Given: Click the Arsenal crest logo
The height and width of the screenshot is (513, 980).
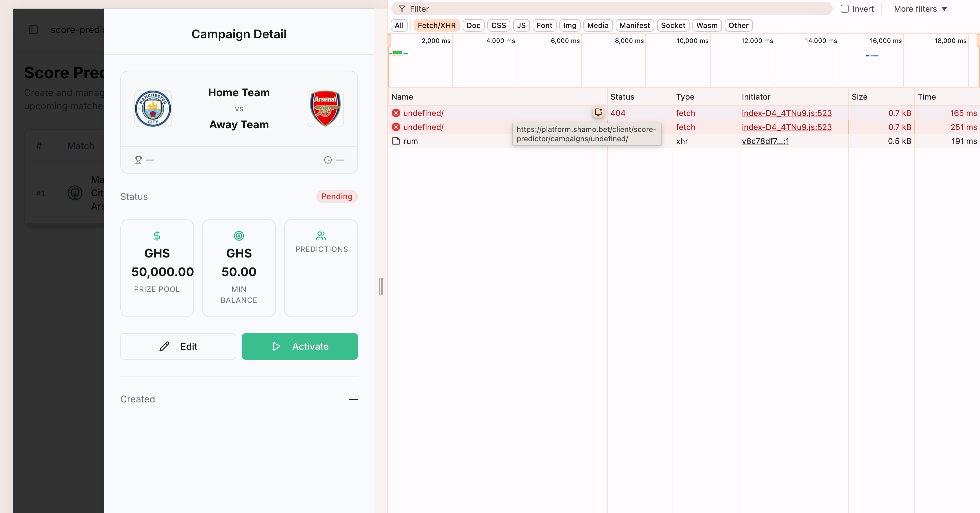Looking at the screenshot, I should click(x=325, y=108).
